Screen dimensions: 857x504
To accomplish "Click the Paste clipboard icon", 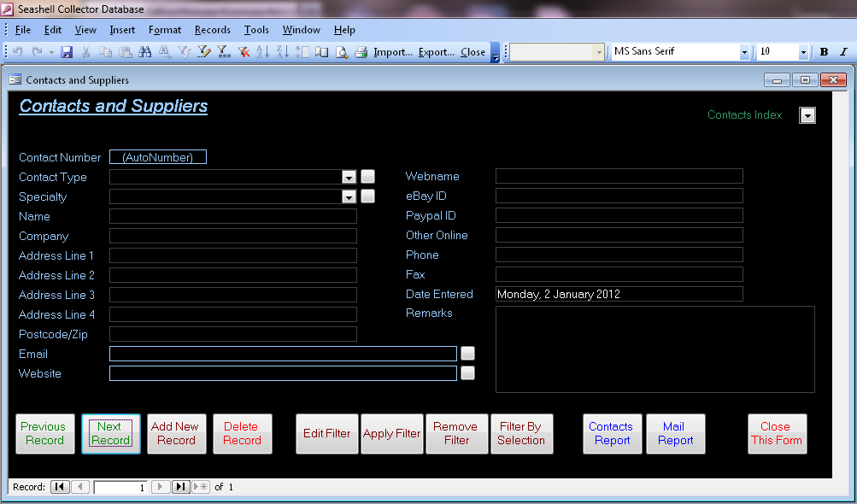I will (125, 52).
